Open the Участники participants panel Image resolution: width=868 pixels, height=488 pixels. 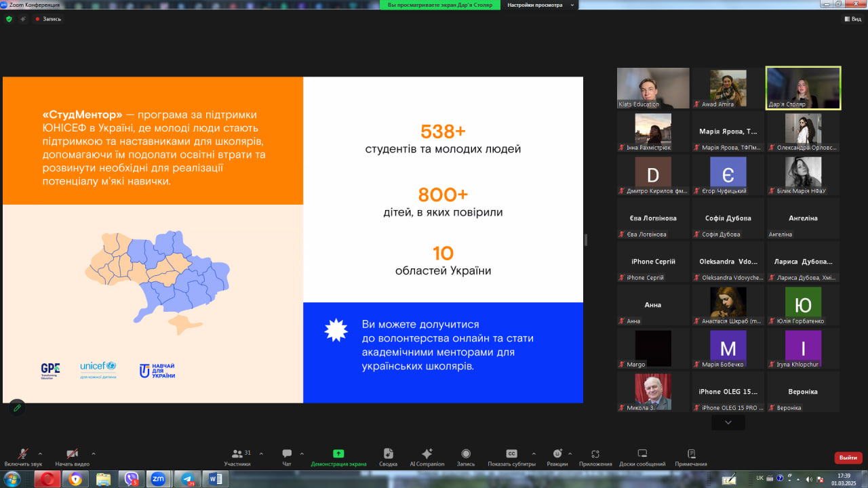click(x=237, y=457)
